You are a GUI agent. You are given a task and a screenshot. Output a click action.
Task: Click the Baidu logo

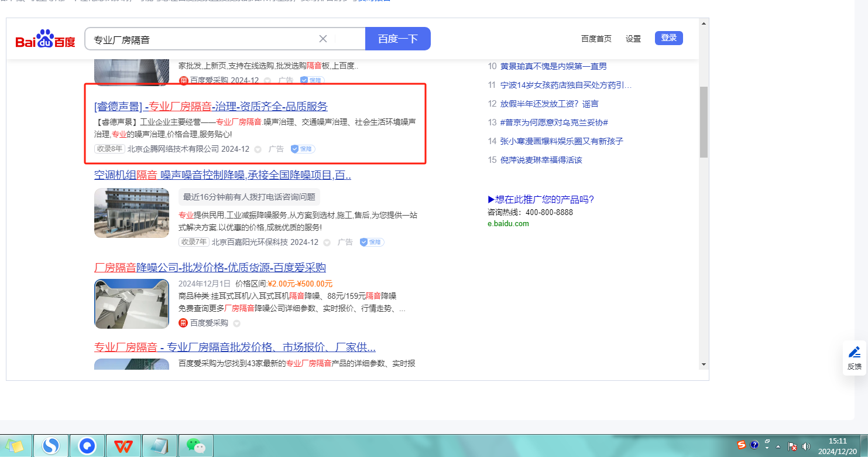46,39
